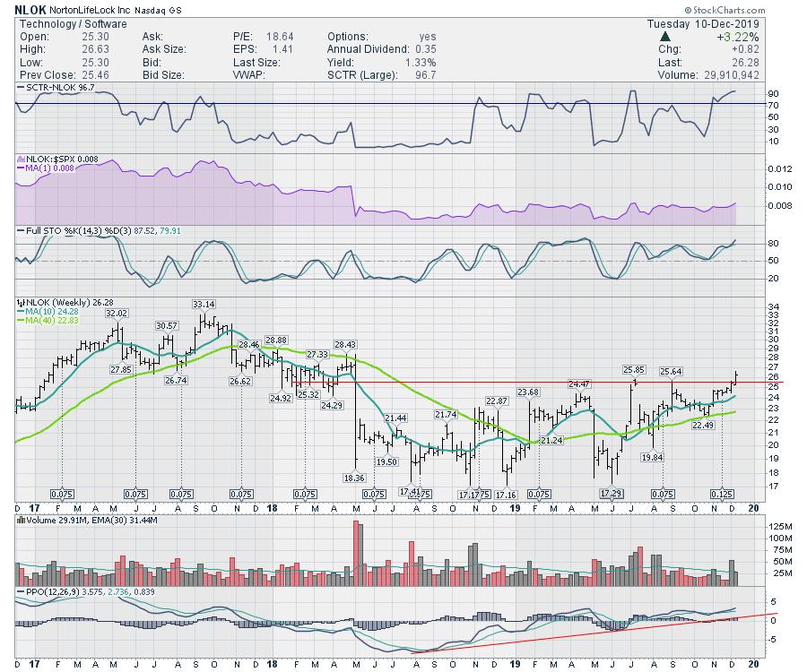The width and height of the screenshot is (807, 672).
Task: Click the 21.44 price label
Action: 395,418
